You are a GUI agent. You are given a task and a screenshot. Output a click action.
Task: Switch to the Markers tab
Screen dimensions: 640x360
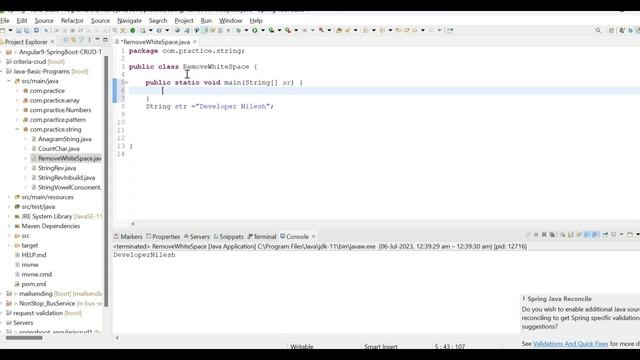128,237
